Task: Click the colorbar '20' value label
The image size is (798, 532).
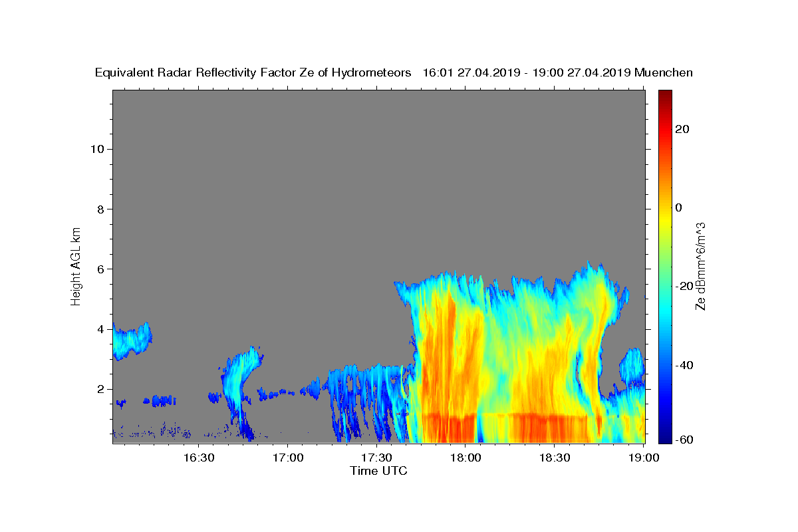Action: pos(682,129)
